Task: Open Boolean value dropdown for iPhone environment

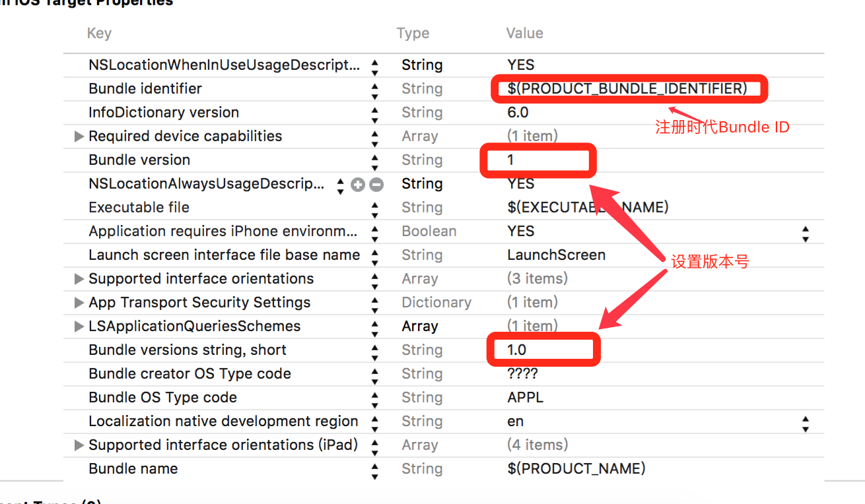Action: point(805,232)
